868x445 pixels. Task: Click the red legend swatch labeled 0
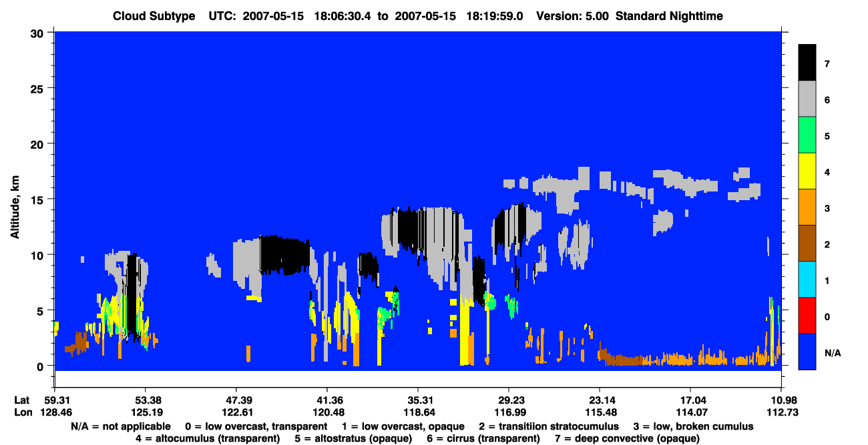point(807,315)
